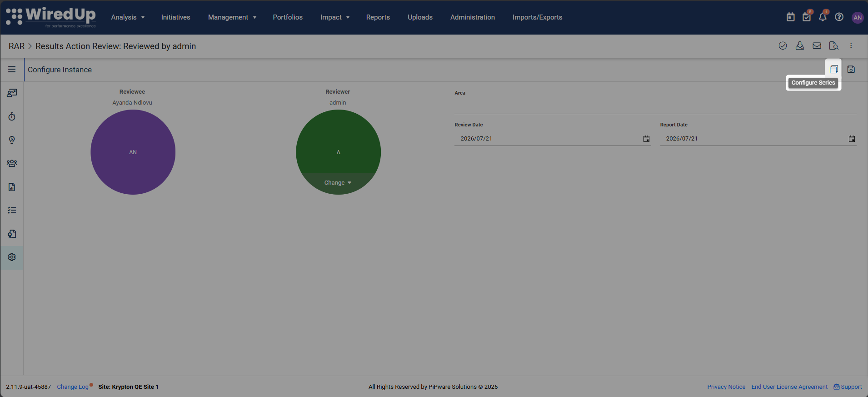Click Site: Krypton QE Site 1 text
This screenshot has height=397, width=868.
pos(129,387)
